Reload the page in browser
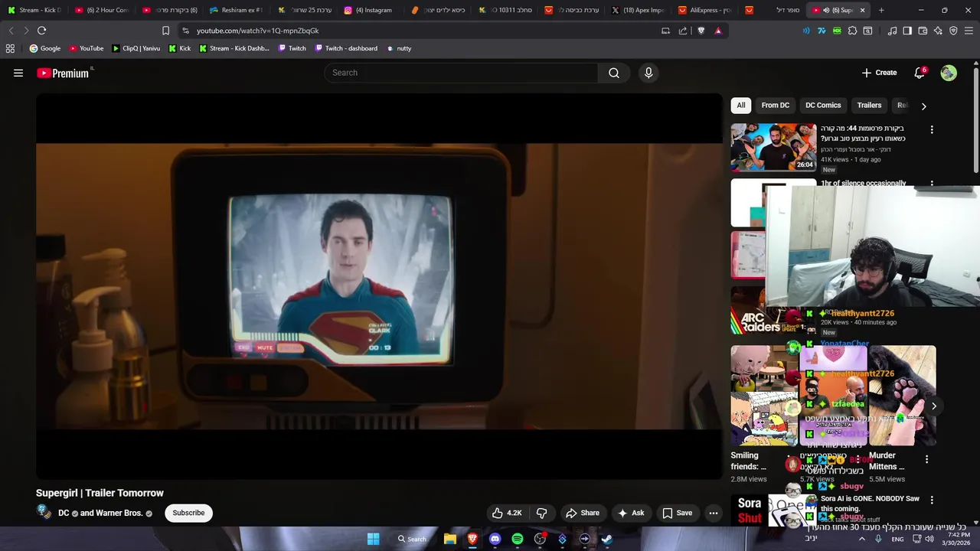The image size is (980, 551). click(41, 31)
